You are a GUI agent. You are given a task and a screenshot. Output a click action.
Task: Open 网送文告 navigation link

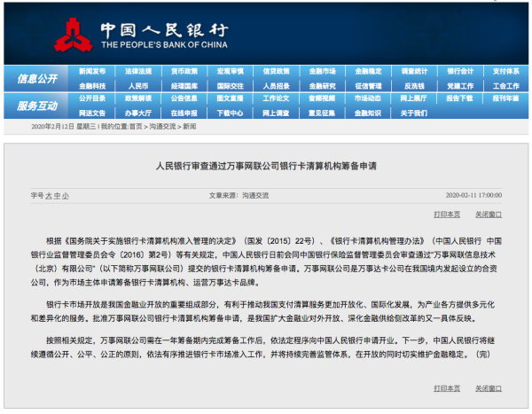point(92,113)
